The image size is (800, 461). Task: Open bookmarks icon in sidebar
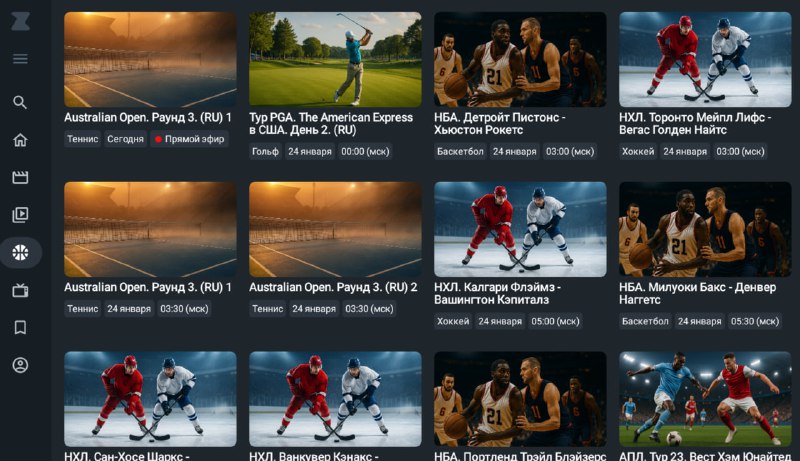pyautogui.click(x=20, y=327)
